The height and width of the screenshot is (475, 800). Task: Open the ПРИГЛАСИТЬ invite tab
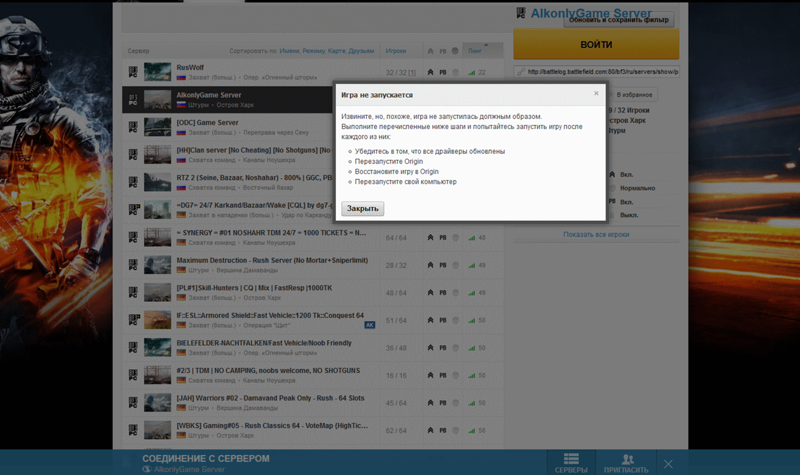(x=626, y=462)
